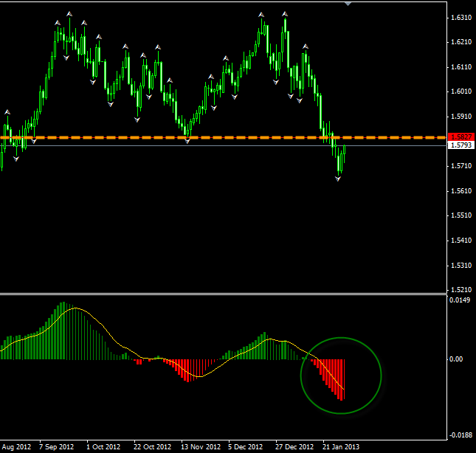Click the 27 Dec 2012 date label
Viewport: 476px width, 453px height.
tap(294, 446)
